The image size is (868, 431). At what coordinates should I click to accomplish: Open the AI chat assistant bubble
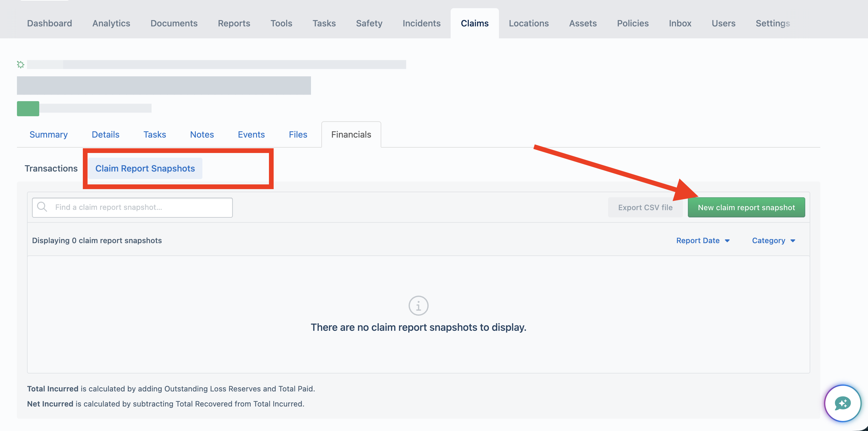[842, 403]
